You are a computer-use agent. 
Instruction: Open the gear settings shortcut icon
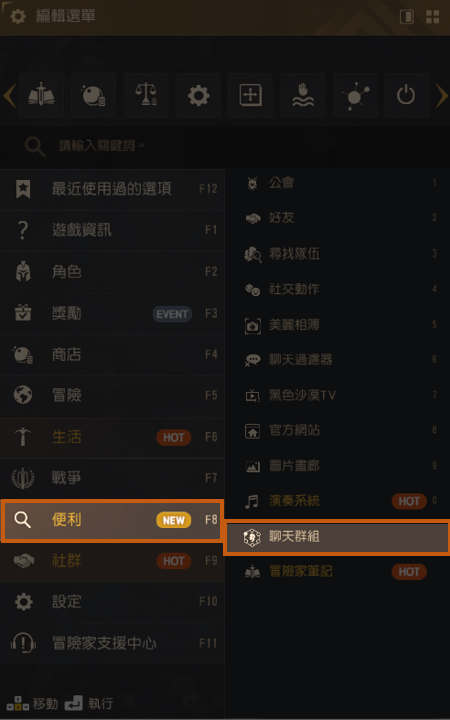(x=198, y=96)
